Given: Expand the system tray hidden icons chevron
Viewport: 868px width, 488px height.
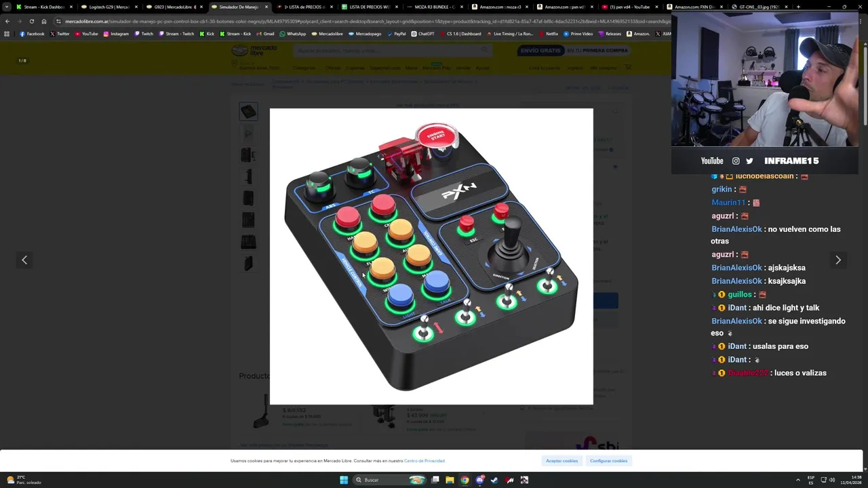Looking at the screenshot, I should pos(798,480).
